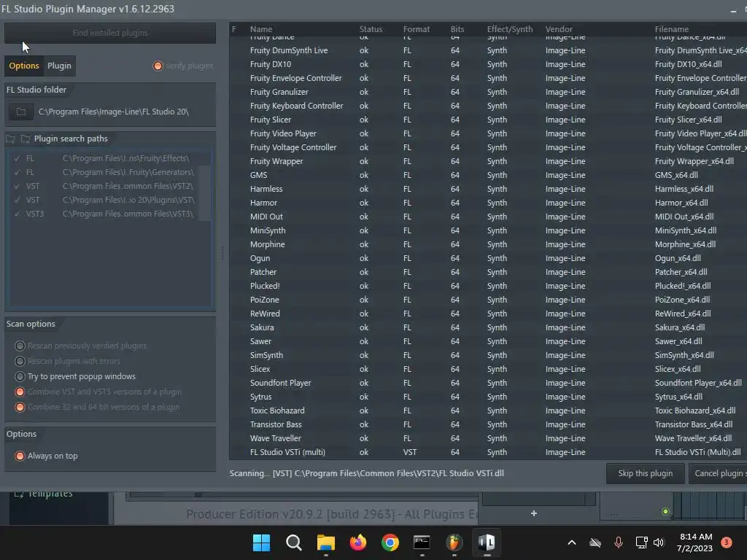Toggle the VST3 search path checkmark
Screen dimensions: 747x560
[x=18, y=214]
